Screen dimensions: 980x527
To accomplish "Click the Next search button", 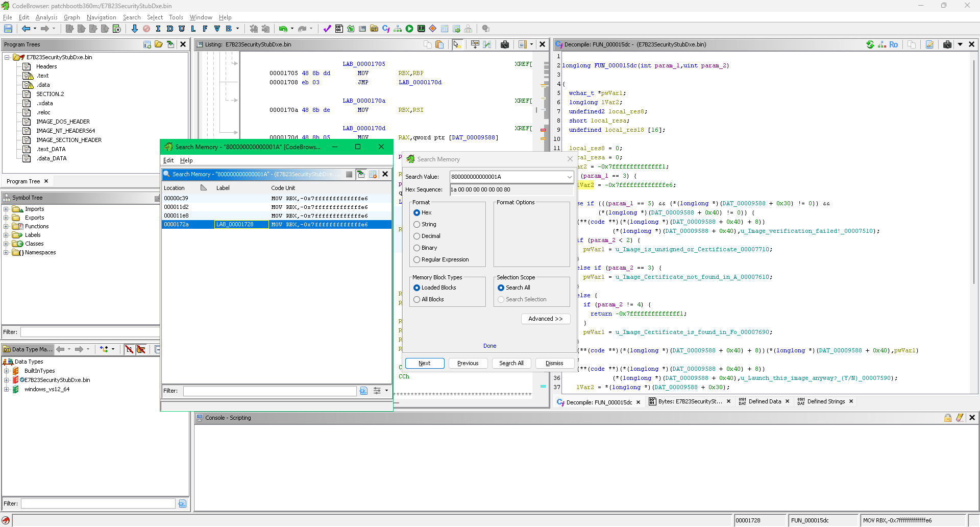I will 425,363.
